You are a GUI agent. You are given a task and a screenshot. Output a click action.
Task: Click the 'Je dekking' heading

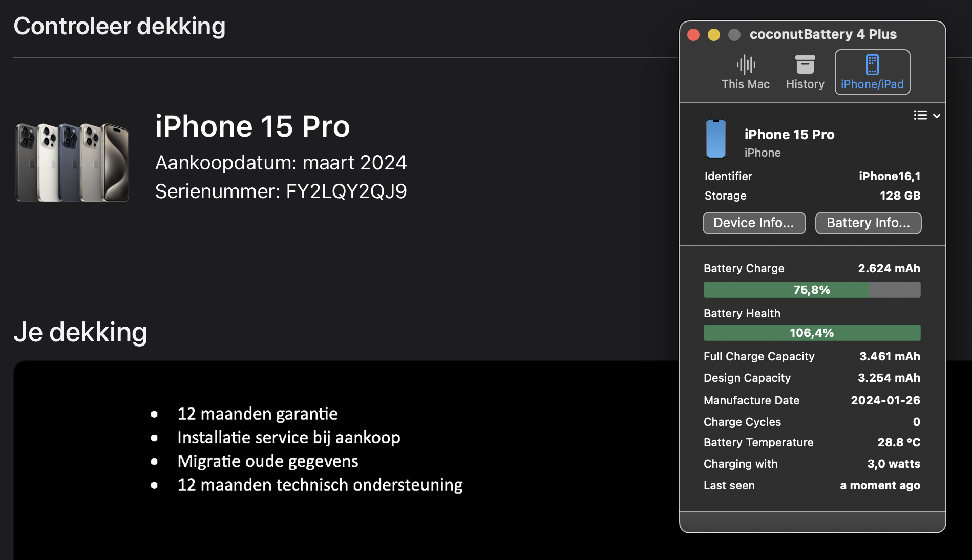click(80, 332)
